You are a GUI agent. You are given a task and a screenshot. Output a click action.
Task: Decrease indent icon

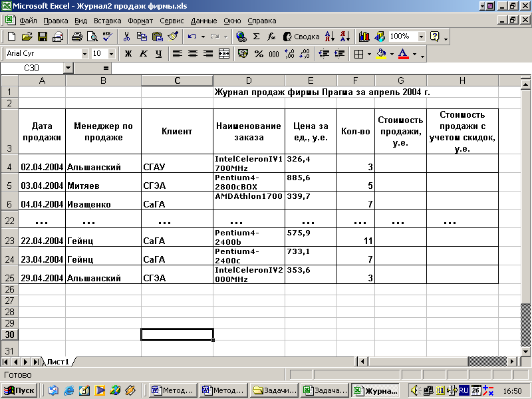[324, 54]
